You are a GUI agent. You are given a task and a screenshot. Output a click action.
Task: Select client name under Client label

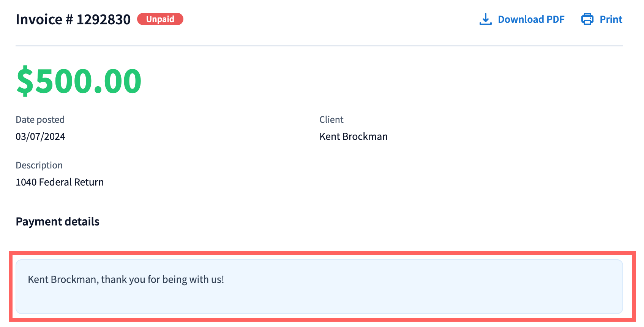353,137
